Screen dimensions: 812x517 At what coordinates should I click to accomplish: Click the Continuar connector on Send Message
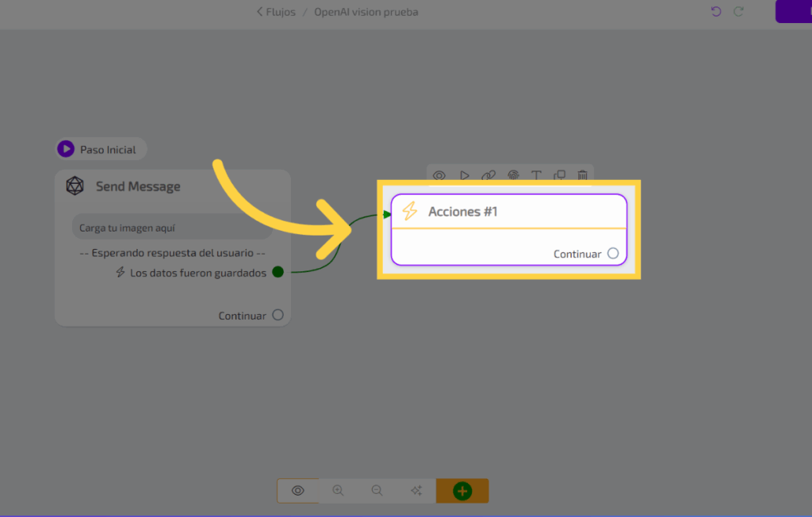point(278,315)
